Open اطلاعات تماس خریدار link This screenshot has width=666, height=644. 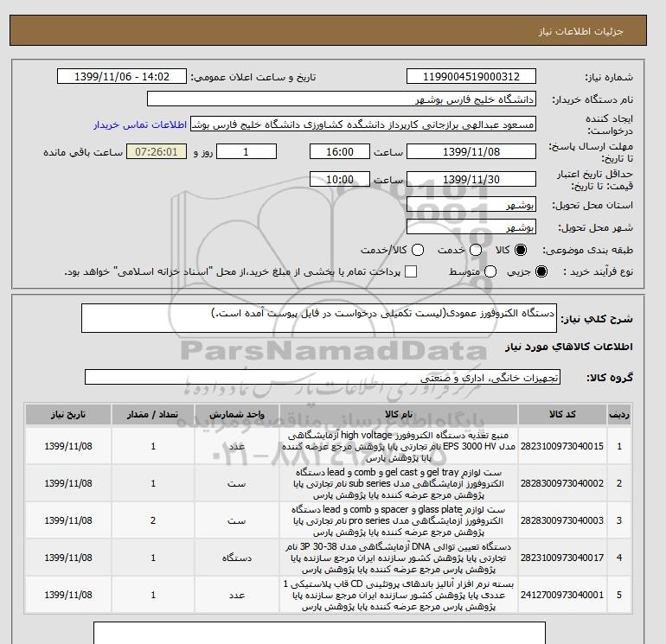140,124
